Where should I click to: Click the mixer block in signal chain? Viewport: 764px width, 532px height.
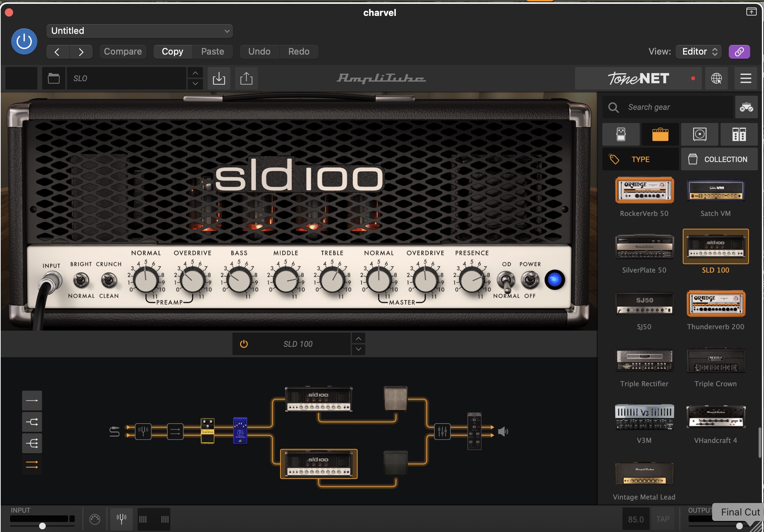[x=442, y=431]
